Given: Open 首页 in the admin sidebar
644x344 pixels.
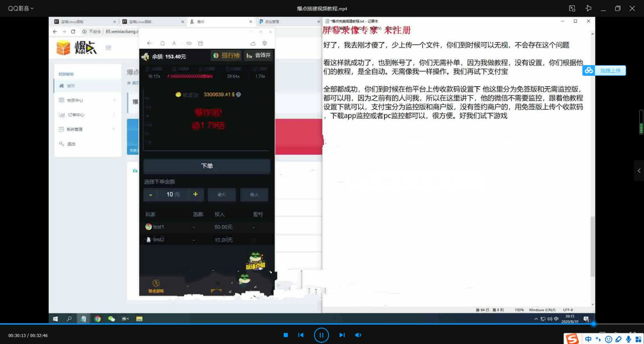Looking at the screenshot, I should [x=87, y=86].
